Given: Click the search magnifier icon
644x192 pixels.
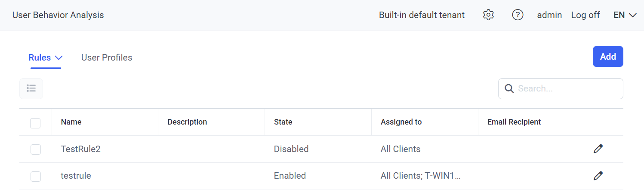Looking at the screenshot, I should [x=509, y=88].
